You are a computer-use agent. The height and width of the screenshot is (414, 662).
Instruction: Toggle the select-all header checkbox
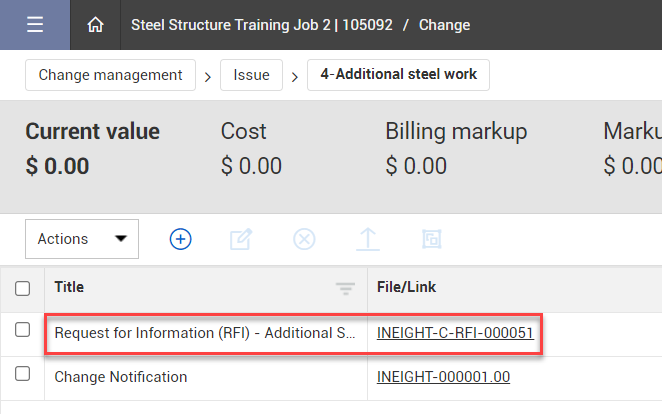[x=23, y=288]
